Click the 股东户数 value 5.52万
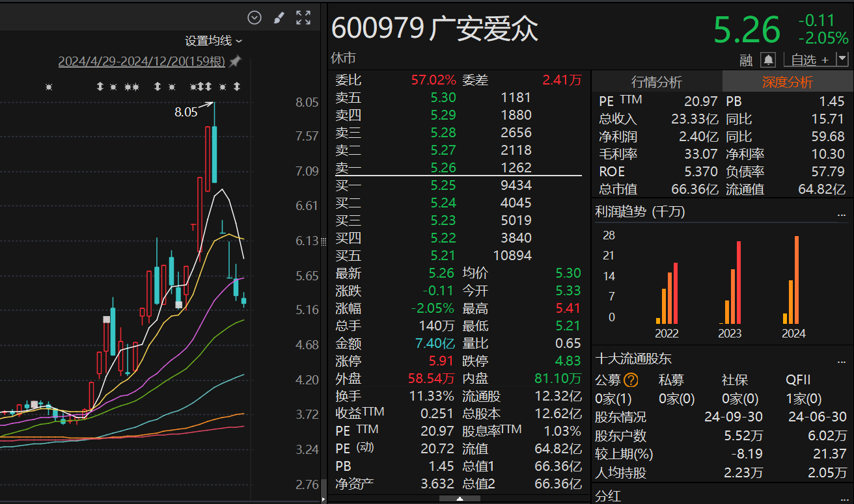Image resolution: width=854 pixels, height=504 pixels. pos(743,436)
